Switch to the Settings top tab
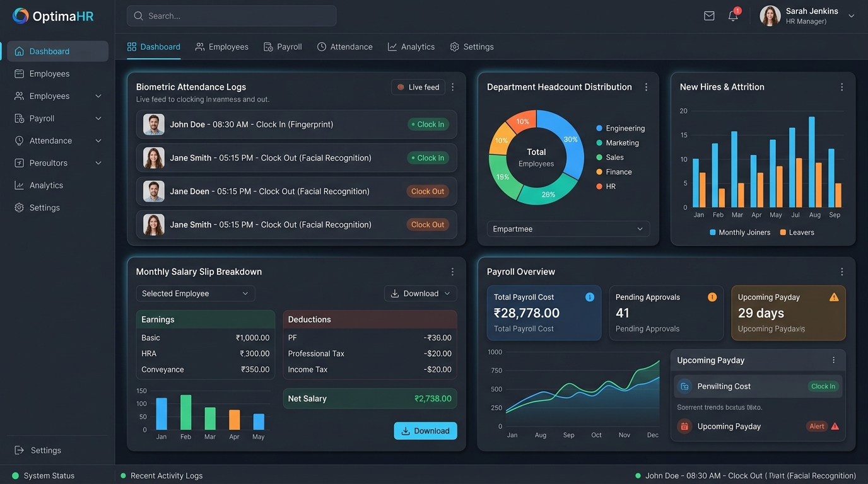This screenshot has height=484, width=868. [472, 47]
